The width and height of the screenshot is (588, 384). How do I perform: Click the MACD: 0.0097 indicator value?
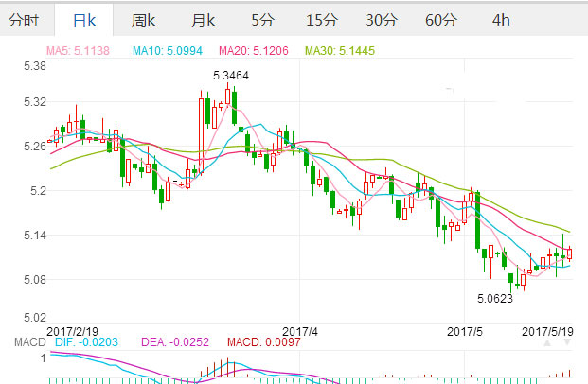click(263, 342)
